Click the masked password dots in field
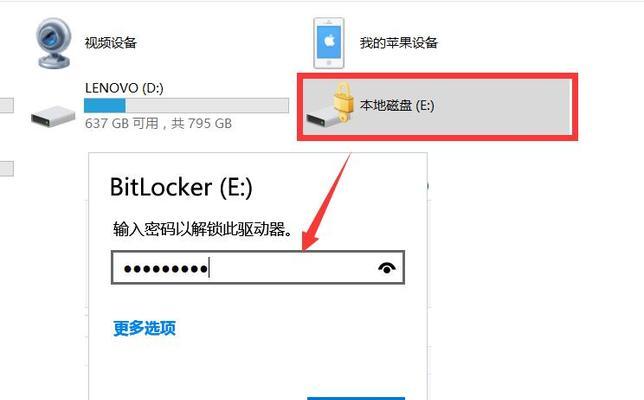This screenshot has height=400, width=644. pos(165,269)
